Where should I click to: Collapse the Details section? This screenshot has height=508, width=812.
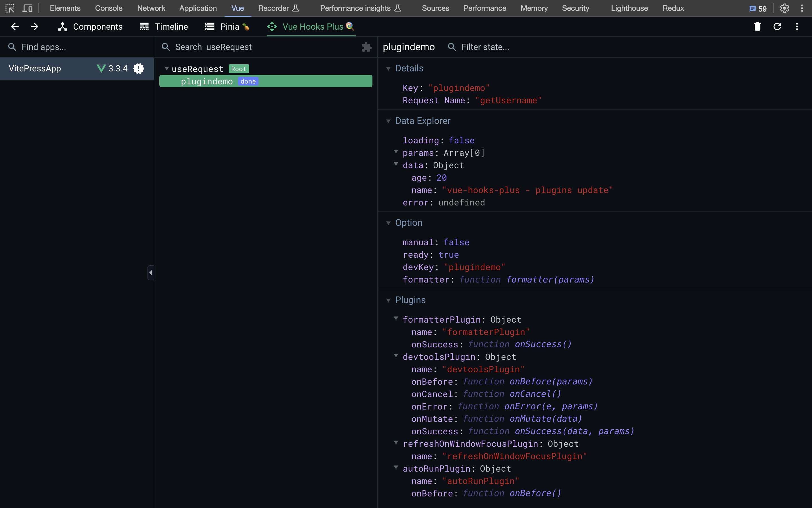[388, 69]
